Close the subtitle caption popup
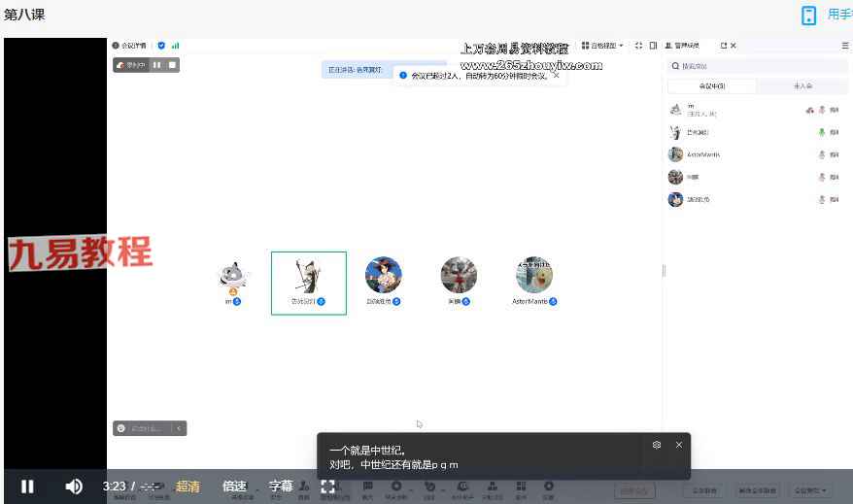 coord(679,445)
